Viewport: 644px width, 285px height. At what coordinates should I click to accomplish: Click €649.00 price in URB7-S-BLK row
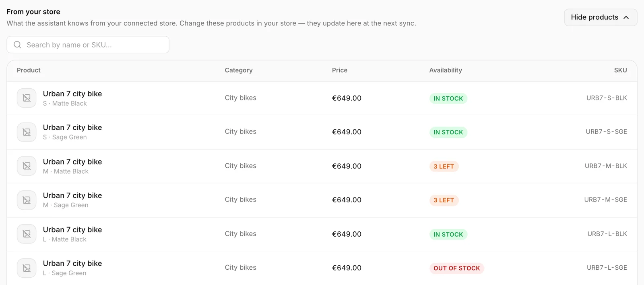coord(347,98)
